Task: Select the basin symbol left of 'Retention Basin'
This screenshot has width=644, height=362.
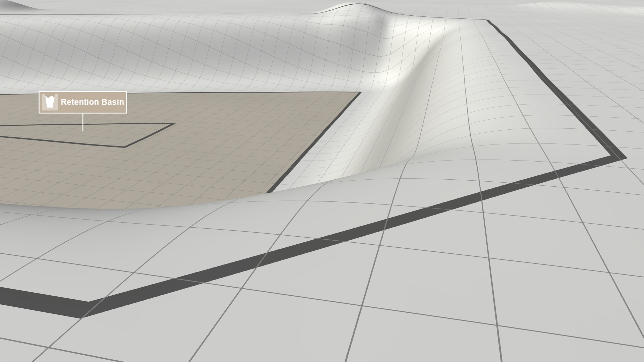Action: [x=49, y=102]
